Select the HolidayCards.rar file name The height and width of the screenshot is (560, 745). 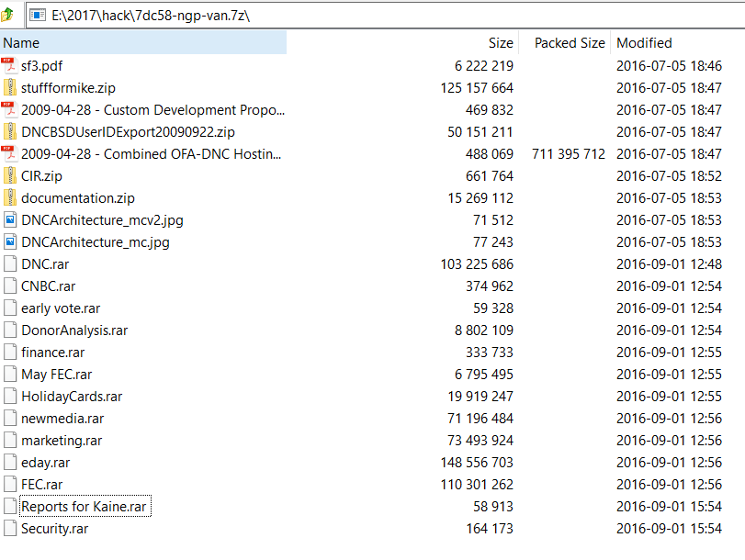72,397
